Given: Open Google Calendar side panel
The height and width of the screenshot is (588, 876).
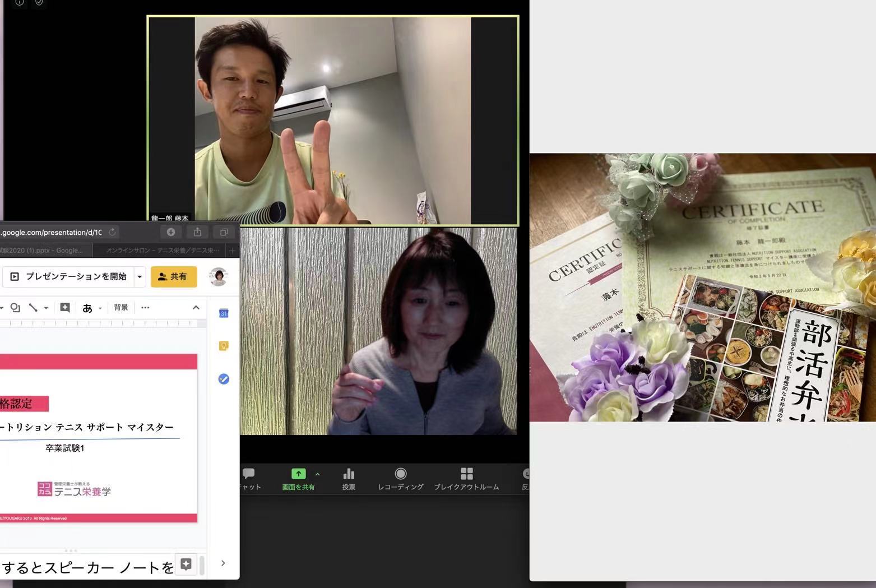Looking at the screenshot, I should pyautogui.click(x=224, y=313).
